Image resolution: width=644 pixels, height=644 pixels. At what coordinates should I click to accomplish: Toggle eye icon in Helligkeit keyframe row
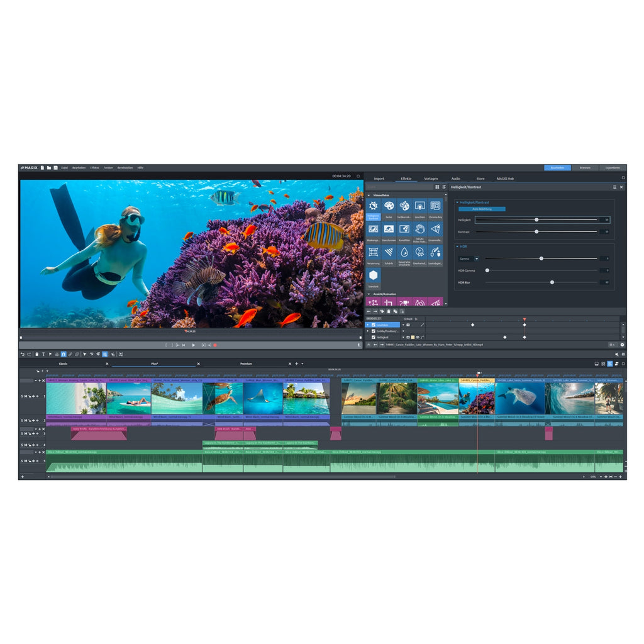418,337
